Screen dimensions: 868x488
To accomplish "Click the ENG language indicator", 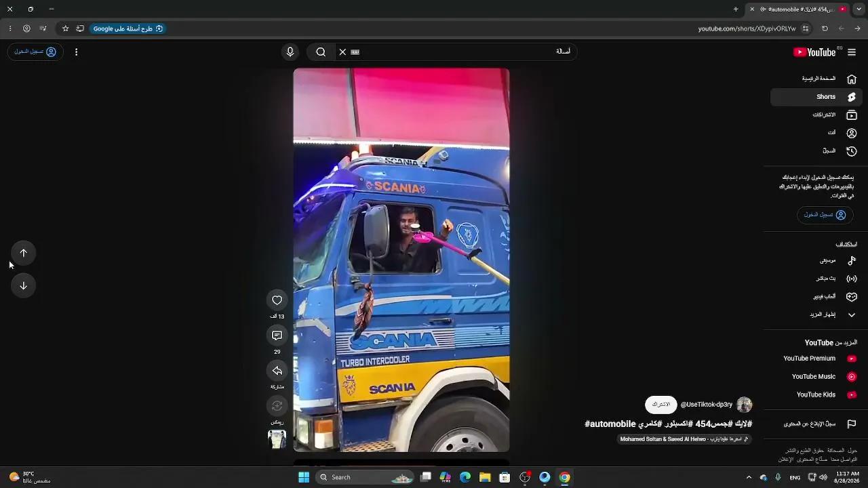I will point(795,477).
